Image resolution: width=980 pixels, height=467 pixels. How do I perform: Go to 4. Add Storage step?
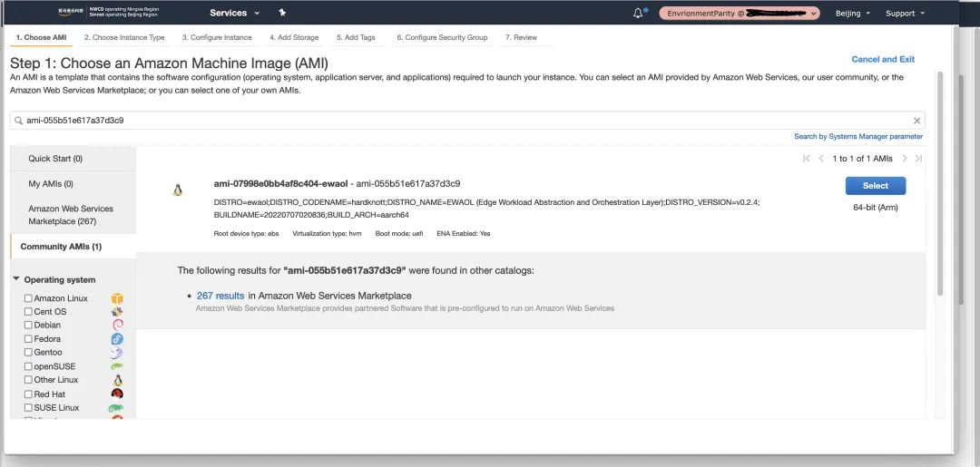(294, 37)
